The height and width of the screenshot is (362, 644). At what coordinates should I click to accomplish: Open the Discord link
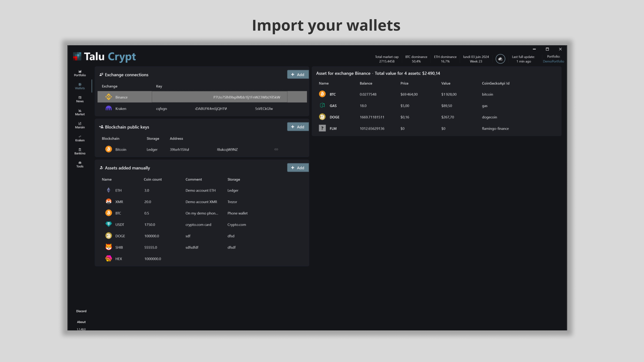point(81,311)
